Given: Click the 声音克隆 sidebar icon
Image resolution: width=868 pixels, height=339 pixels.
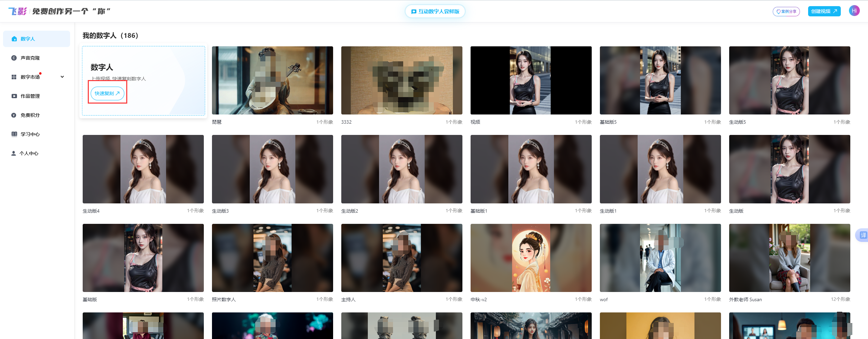Looking at the screenshot, I should 14,58.
